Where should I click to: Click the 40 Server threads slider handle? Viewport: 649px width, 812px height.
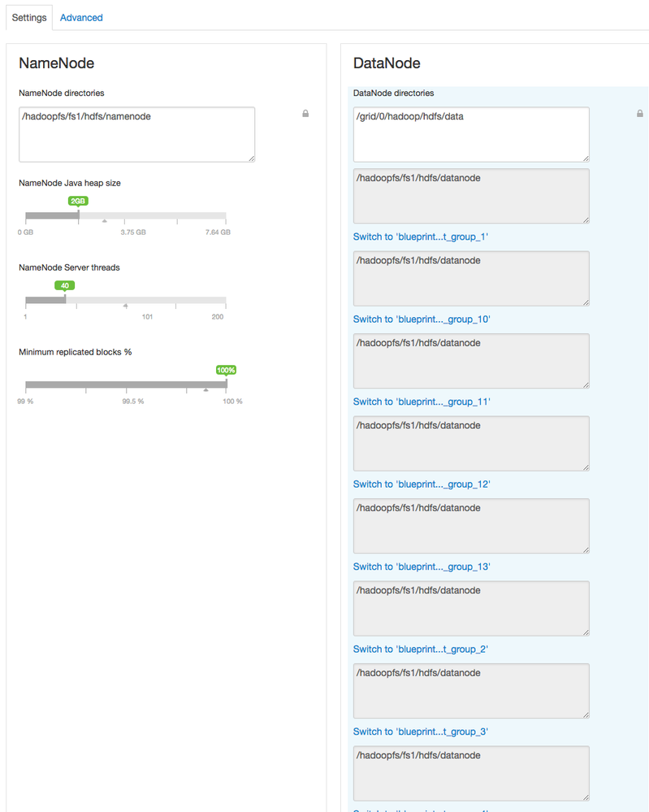coord(65,286)
